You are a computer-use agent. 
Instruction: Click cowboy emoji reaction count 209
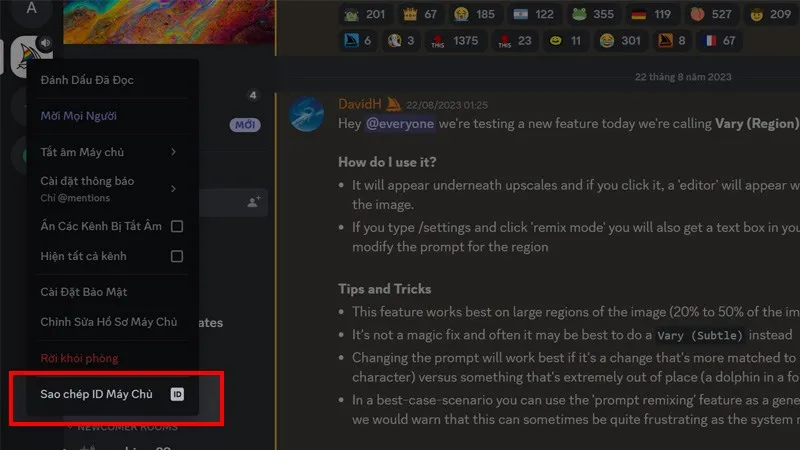(x=770, y=14)
